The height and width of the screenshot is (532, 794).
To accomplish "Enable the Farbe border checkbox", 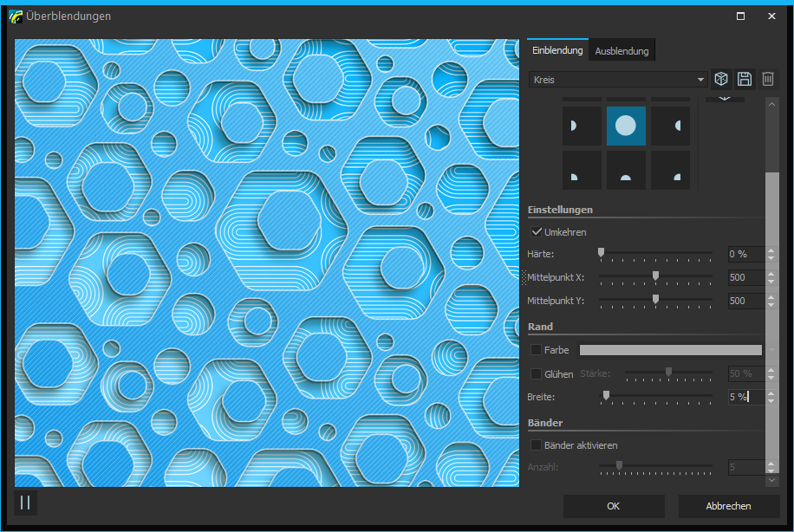I will click(537, 350).
